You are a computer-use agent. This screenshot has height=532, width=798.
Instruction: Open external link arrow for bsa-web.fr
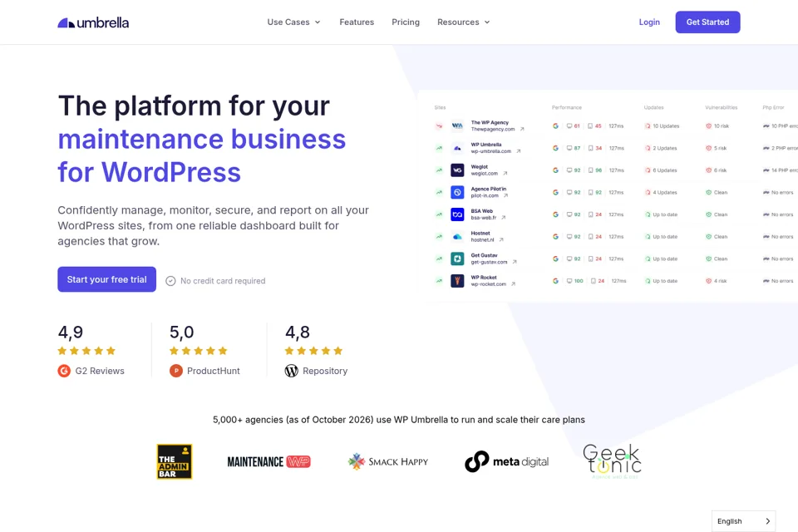point(503,218)
